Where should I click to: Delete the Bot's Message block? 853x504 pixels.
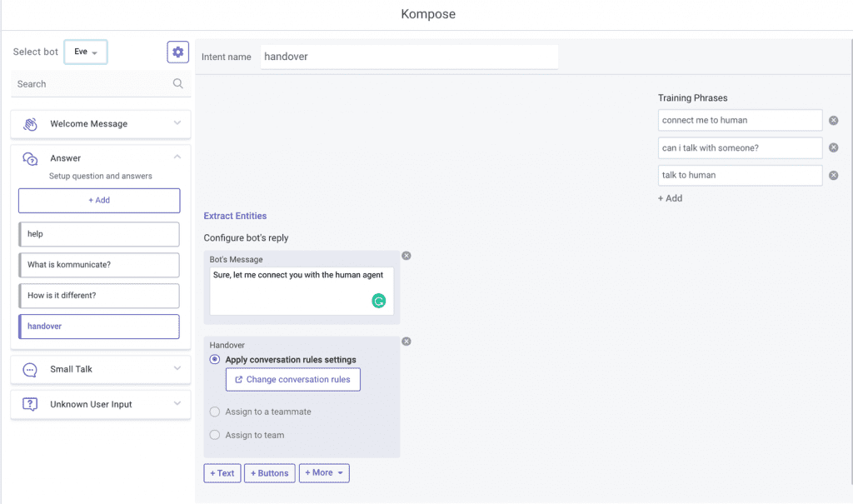pyautogui.click(x=407, y=256)
